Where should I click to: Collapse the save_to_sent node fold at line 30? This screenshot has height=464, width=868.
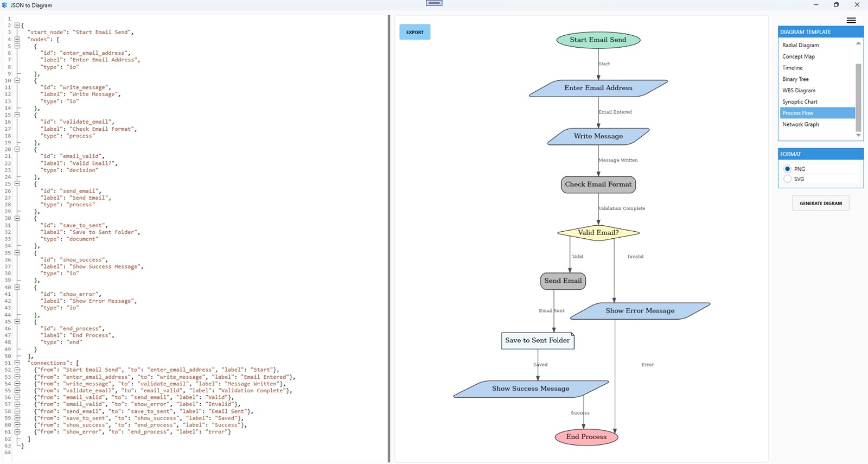coord(17,218)
